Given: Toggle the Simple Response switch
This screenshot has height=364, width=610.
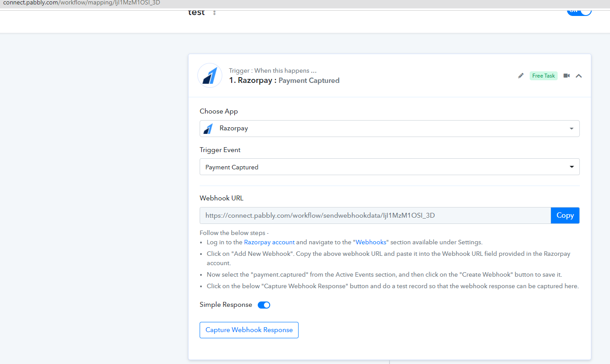Looking at the screenshot, I should [x=264, y=305].
